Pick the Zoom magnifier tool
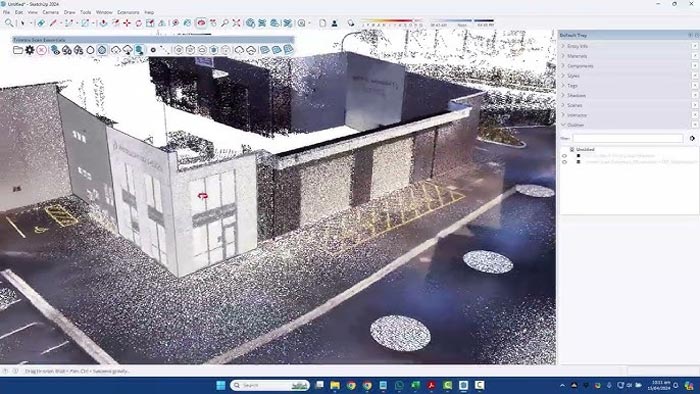The image size is (700, 394). click(x=225, y=23)
